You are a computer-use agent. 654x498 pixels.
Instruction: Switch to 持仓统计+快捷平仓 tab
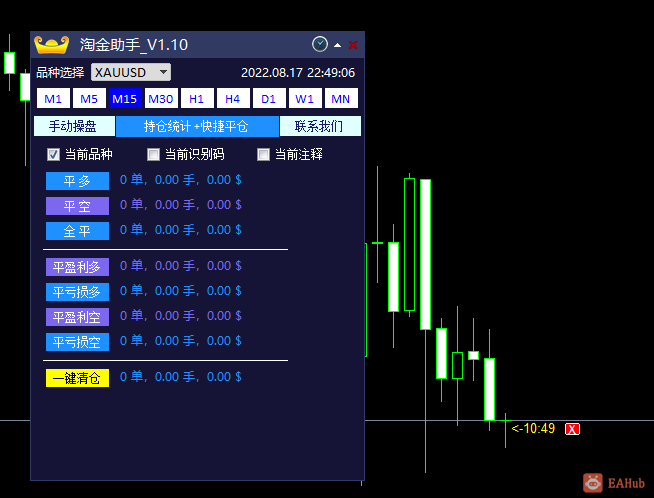[197, 126]
